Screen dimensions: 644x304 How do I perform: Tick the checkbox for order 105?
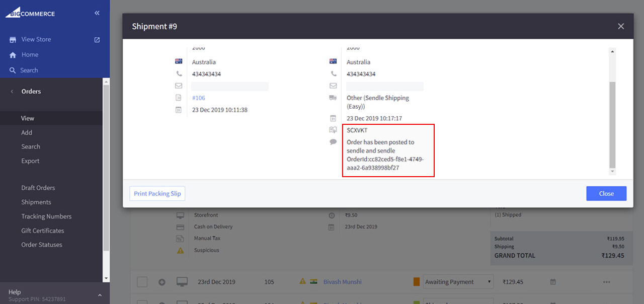coord(142,282)
